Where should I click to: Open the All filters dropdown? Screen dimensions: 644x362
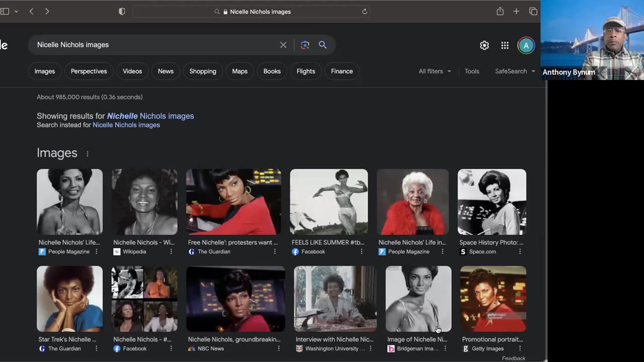[435, 71]
